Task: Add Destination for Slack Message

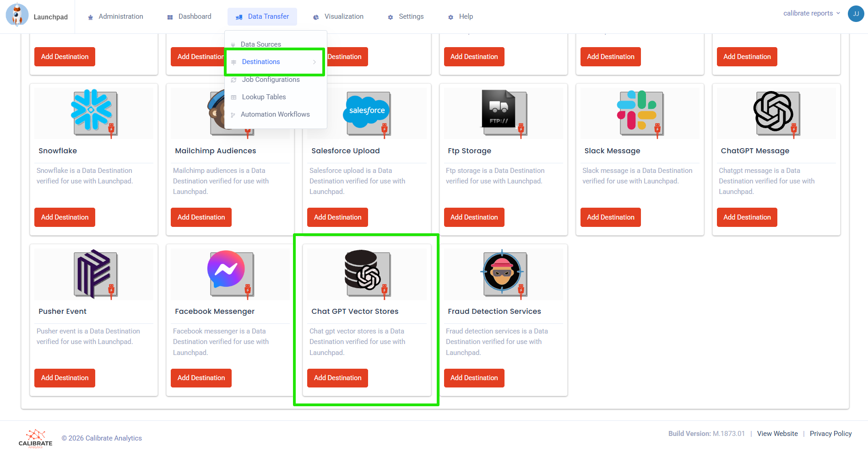Action: tap(610, 217)
